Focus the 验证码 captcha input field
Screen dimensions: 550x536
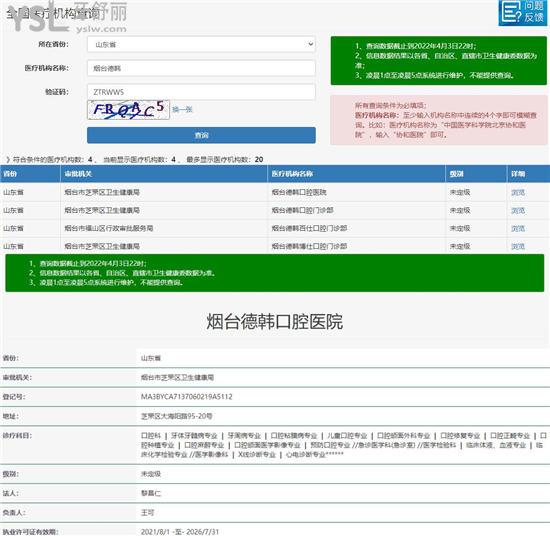(201, 92)
